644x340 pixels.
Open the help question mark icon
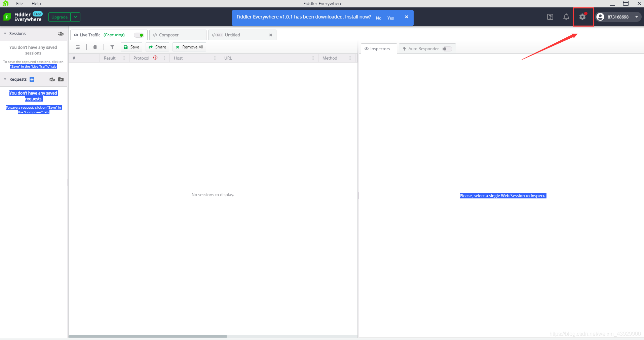coord(550,17)
